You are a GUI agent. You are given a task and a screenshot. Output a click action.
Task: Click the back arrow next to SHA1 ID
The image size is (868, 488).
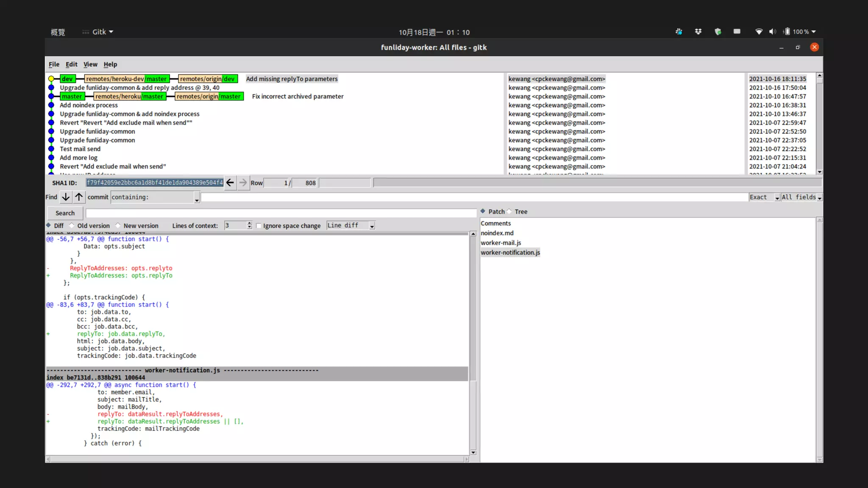coord(230,183)
